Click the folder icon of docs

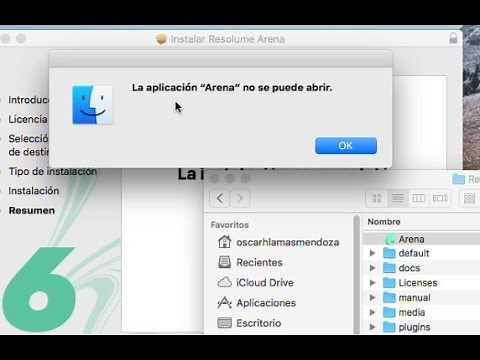(389, 268)
